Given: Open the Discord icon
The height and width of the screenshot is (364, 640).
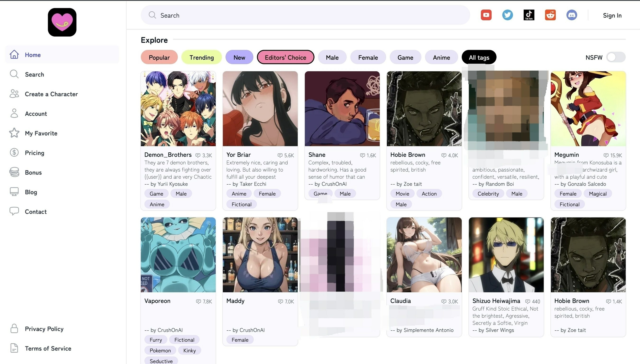Looking at the screenshot, I should pyautogui.click(x=571, y=15).
